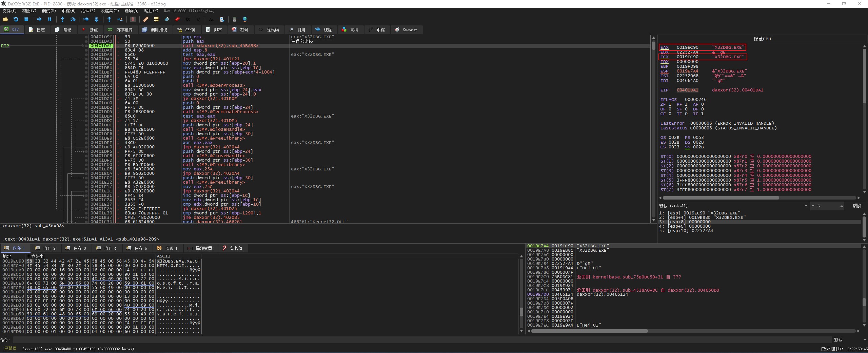The height and width of the screenshot is (353, 868).
Task: Click the Restart debugging toolbar icon
Action: click(16, 19)
